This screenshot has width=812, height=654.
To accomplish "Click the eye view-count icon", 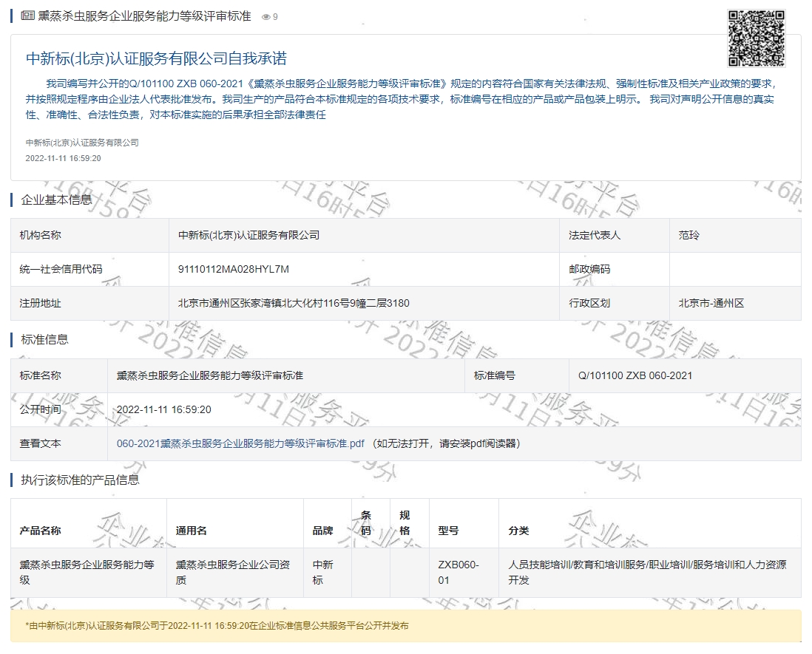I will tap(266, 17).
